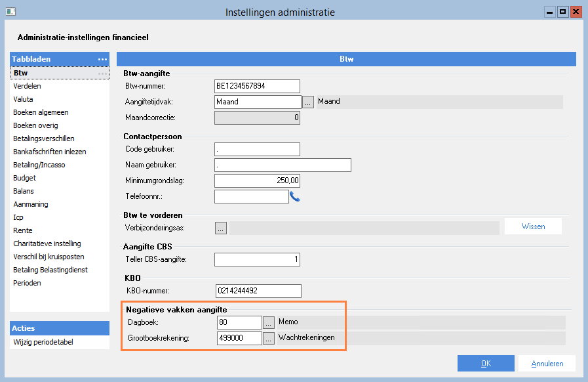Click the Maandcorrectie field
Image resolution: width=588 pixels, height=382 pixels.
click(257, 117)
